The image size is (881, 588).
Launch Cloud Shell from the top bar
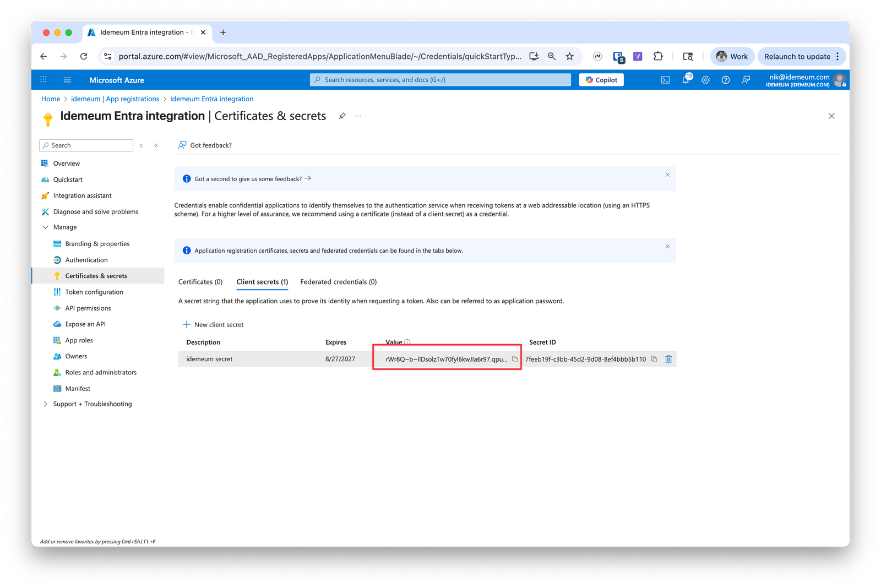(x=665, y=80)
